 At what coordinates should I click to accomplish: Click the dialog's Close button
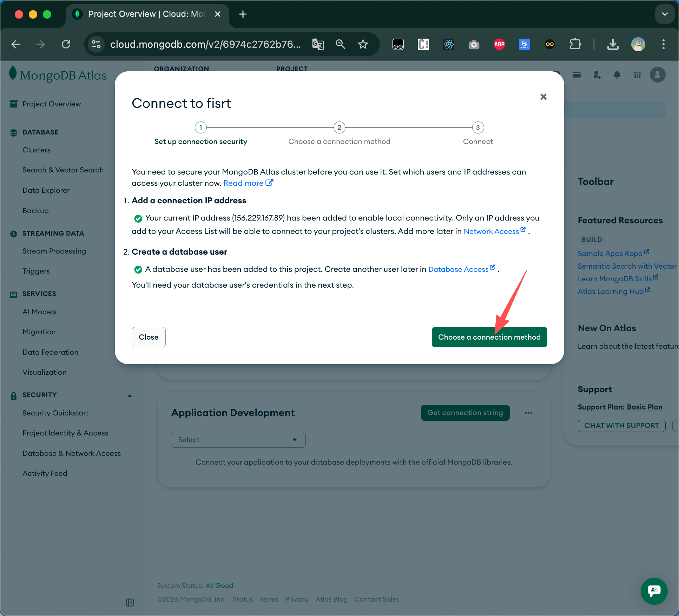pos(149,337)
